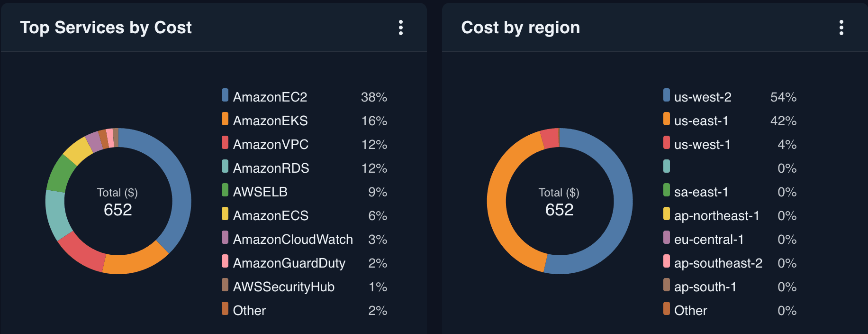Select Other in Top Services legend

(x=249, y=311)
